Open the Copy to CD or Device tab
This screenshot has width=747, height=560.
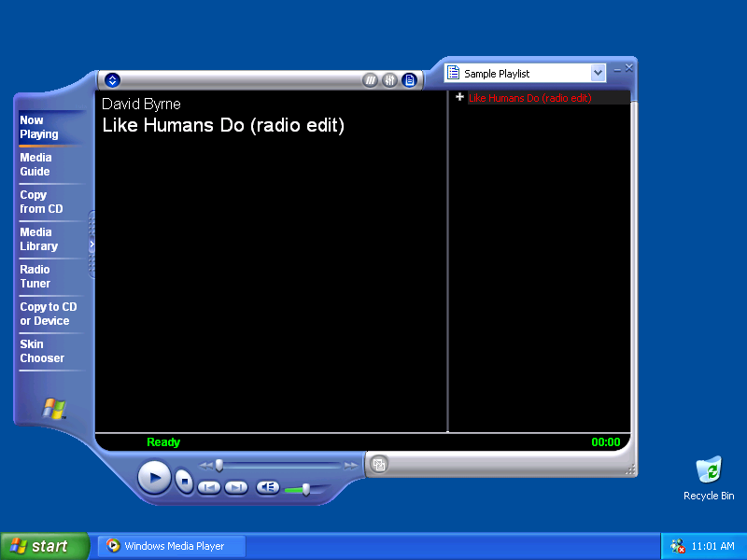coord(49,314)
